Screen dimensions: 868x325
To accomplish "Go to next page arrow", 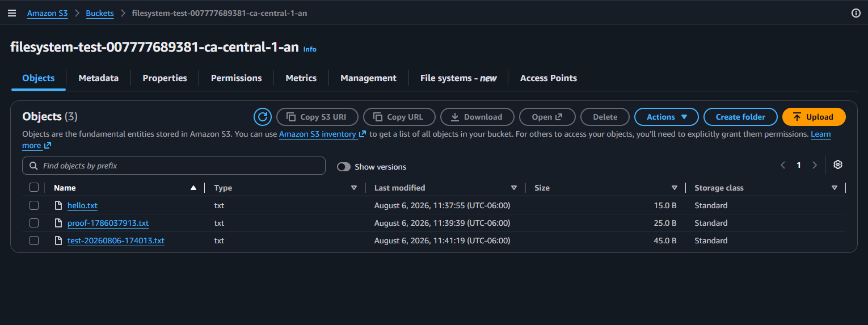I will (815, 165).
